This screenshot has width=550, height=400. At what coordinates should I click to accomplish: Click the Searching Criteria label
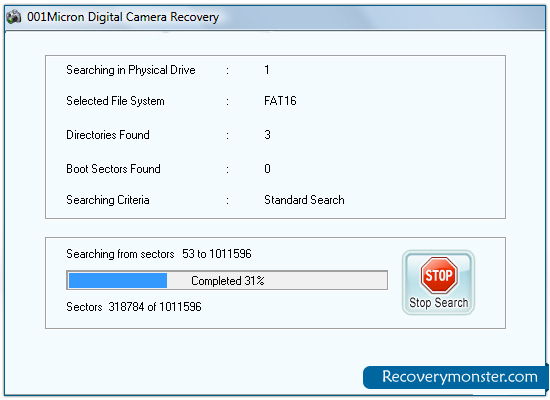point(108,200)
